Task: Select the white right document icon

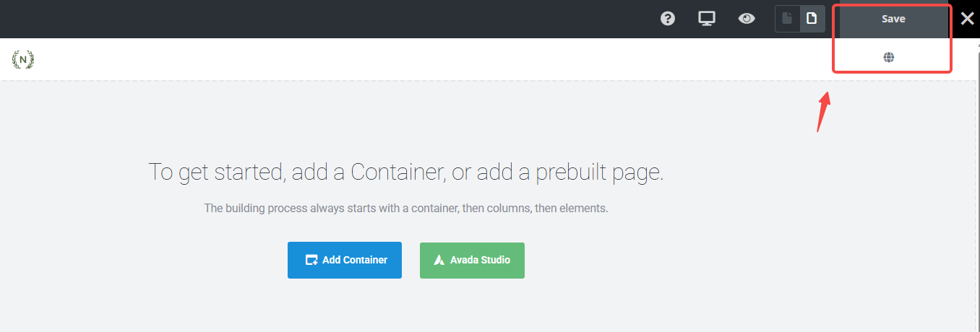Action: 812,19
